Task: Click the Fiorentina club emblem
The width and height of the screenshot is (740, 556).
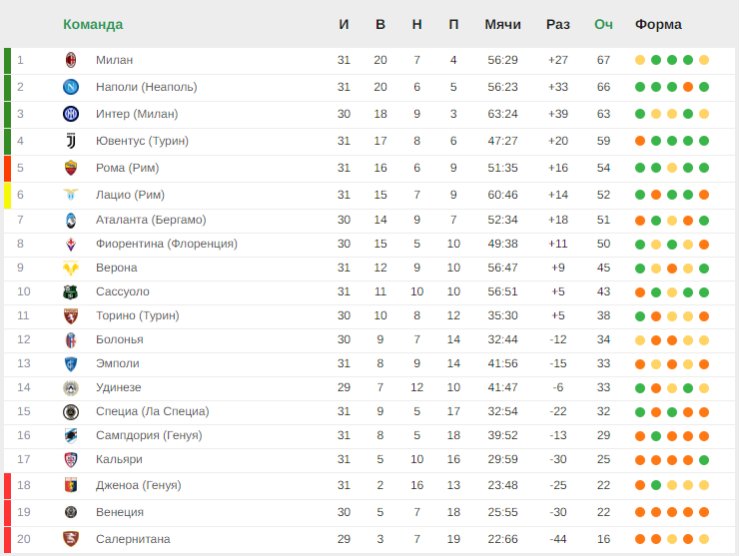Action: (71, 244)
